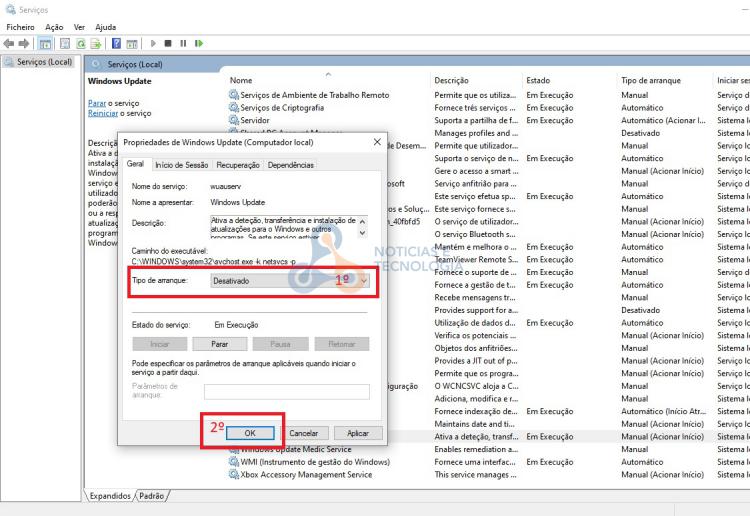Image resolution: width=750 pixels, height=516 pixels.
Task: Click the Xbox Accessory Management Service gear icon
Action: pos(233,474)
